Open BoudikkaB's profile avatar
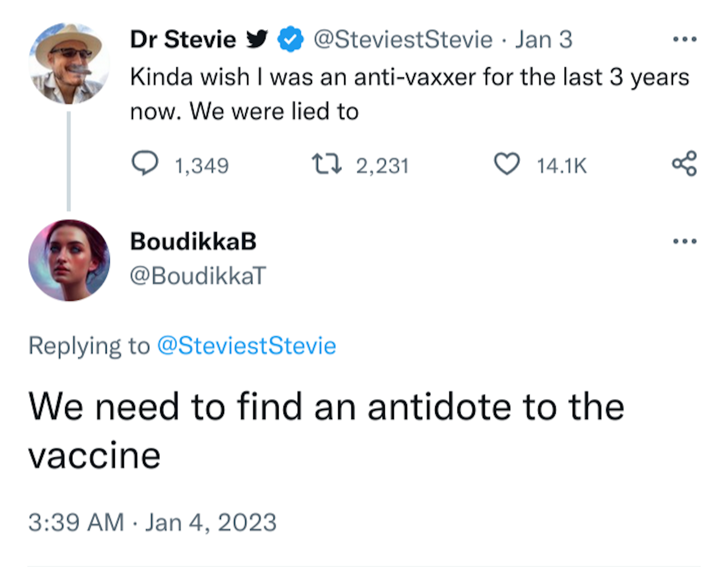 [x=69, y=260]
